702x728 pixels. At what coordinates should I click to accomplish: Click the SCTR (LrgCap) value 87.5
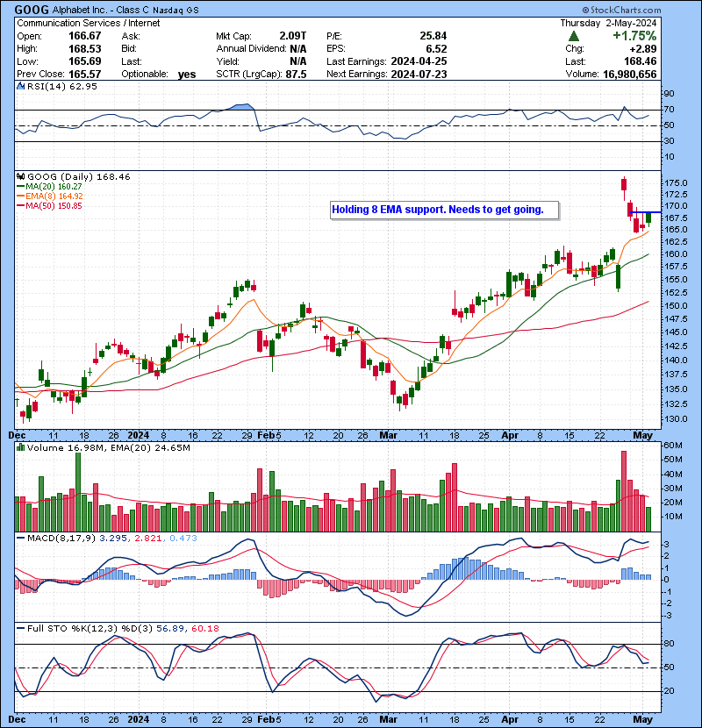(296, 74)
